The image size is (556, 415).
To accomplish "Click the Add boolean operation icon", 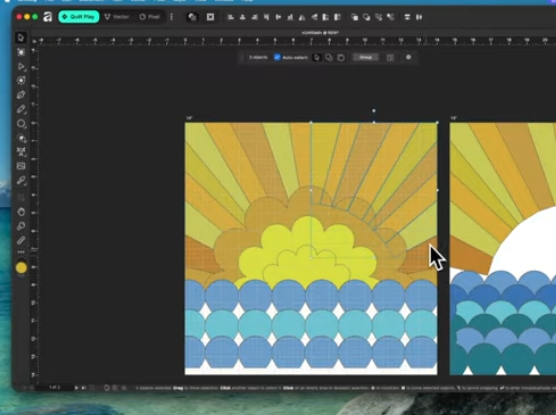I will tap(354, 17).
